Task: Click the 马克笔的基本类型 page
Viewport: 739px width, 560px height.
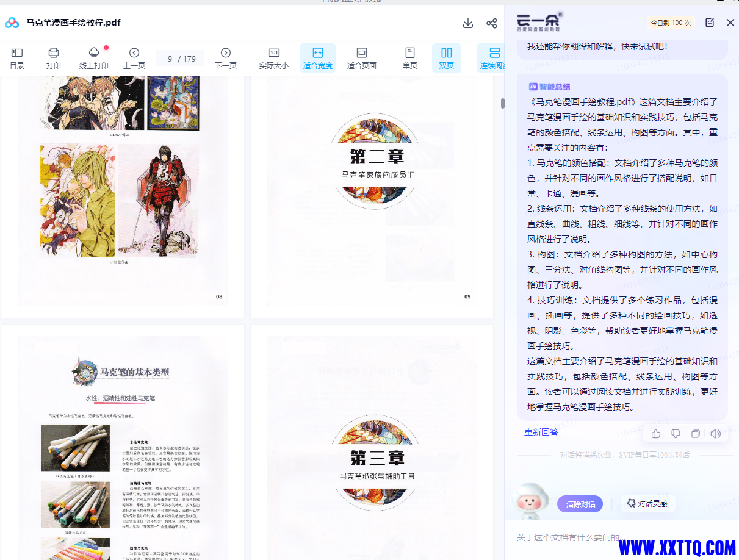Action: pyautogui.click(x=123, y=442)
